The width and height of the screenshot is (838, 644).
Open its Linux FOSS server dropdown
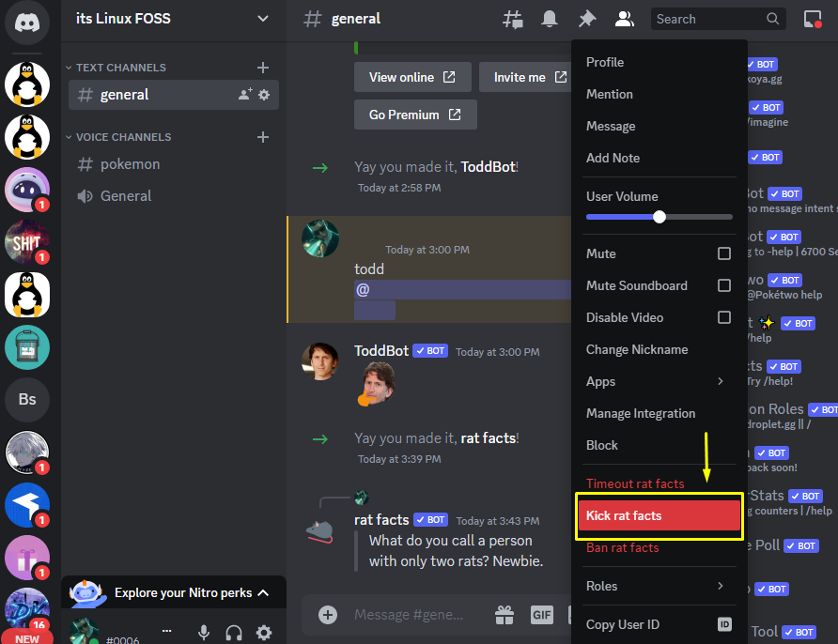262,19
